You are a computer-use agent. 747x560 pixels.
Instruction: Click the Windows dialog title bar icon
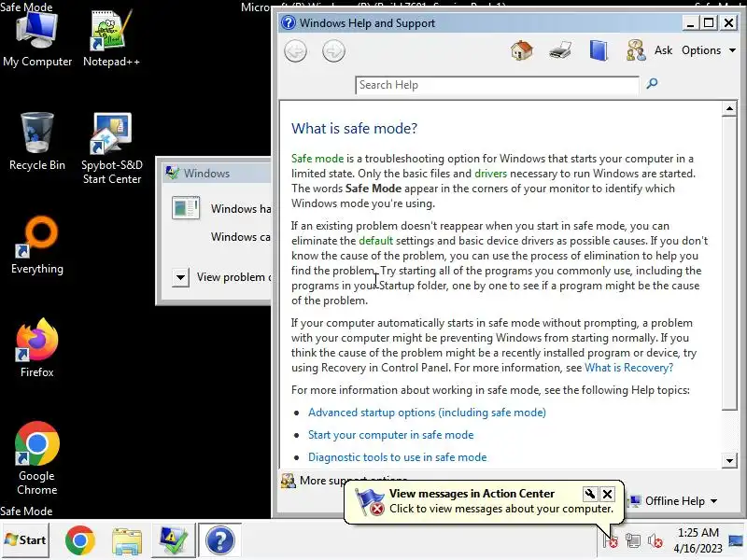click(172, 173)
